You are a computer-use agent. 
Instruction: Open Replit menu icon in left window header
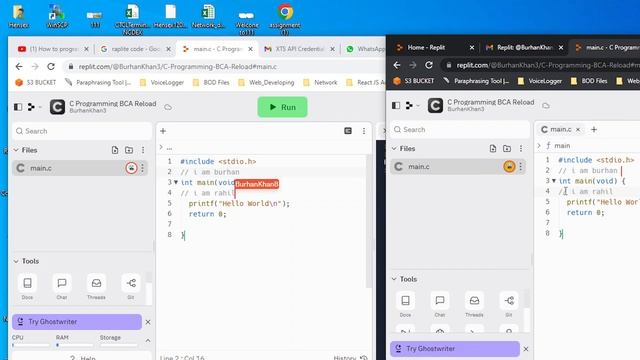[x=31, y=107]
